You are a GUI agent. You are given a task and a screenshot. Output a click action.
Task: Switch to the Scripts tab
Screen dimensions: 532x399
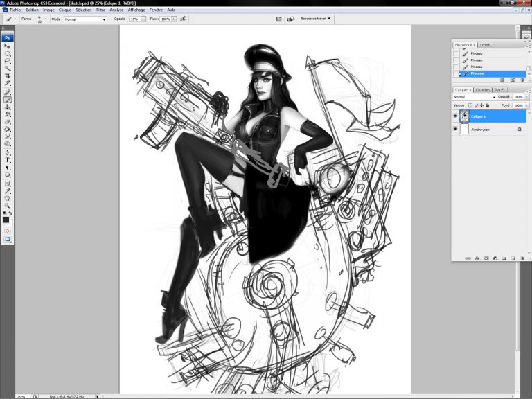[485, 45]
